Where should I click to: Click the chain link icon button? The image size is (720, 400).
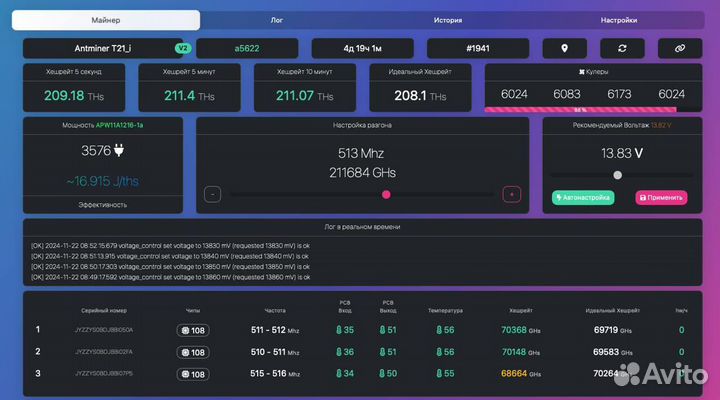tap(679, 48)
